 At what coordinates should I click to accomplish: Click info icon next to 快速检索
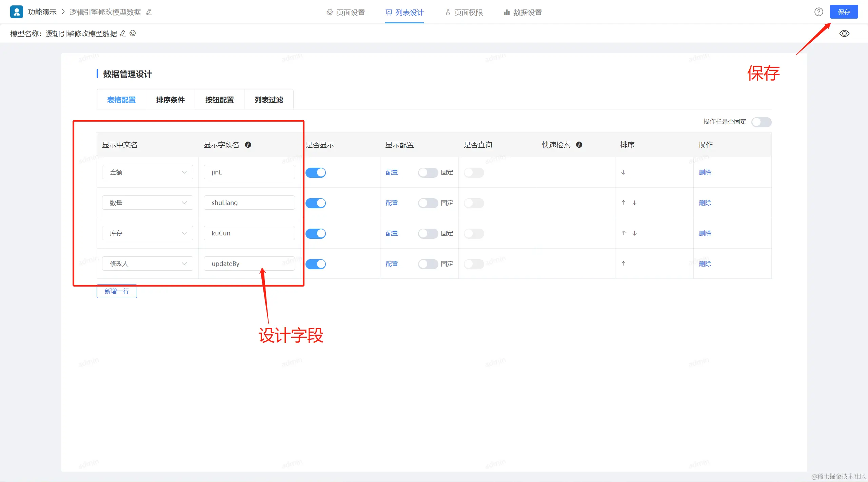click(579, 145)
